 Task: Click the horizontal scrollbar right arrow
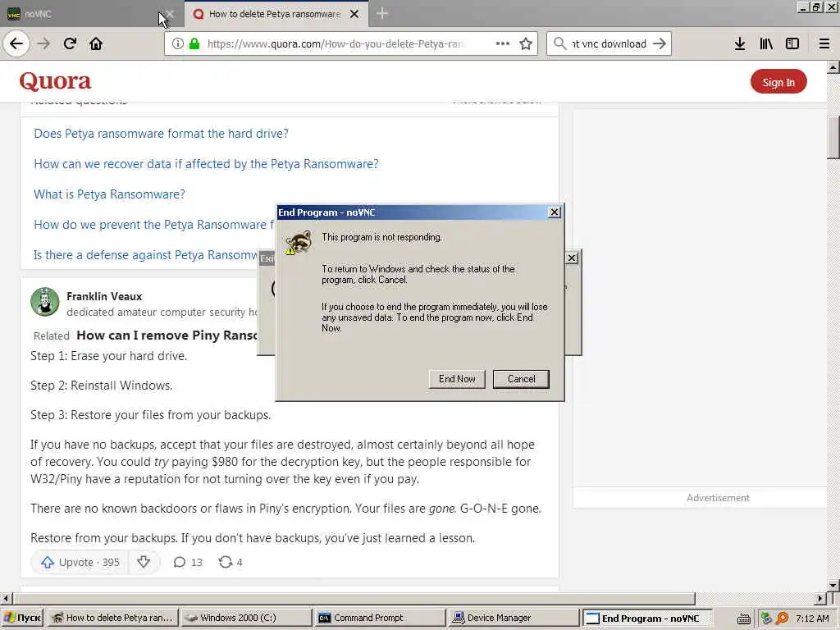click(820, 598)
